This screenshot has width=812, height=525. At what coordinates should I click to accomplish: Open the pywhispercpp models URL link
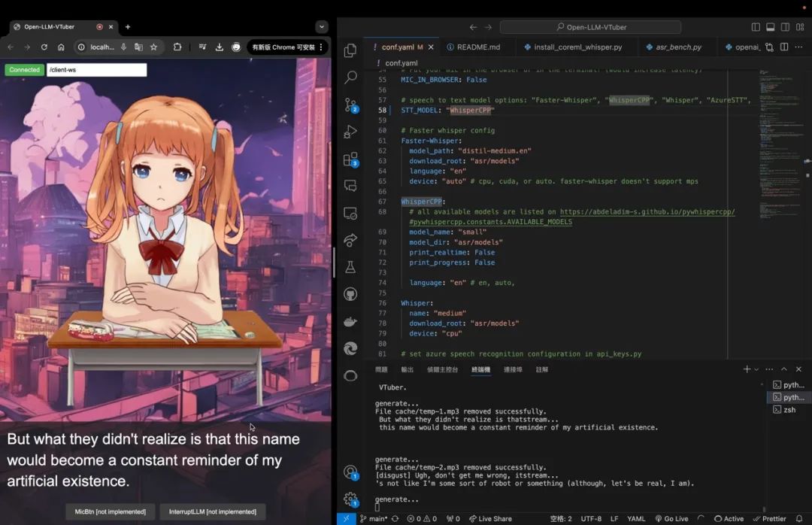(647, 211)
